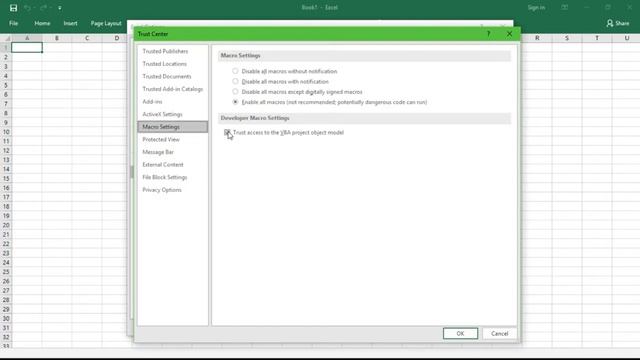Screen dimensions: 640x360
Task: Click the Share button in Excel ribbon
Action: pos(618,23)
